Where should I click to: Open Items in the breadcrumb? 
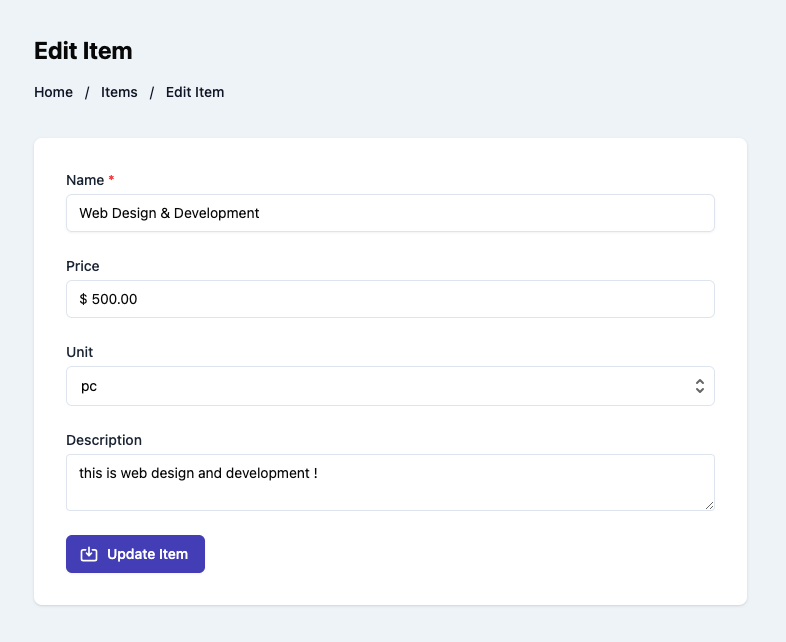click(119, 92)
